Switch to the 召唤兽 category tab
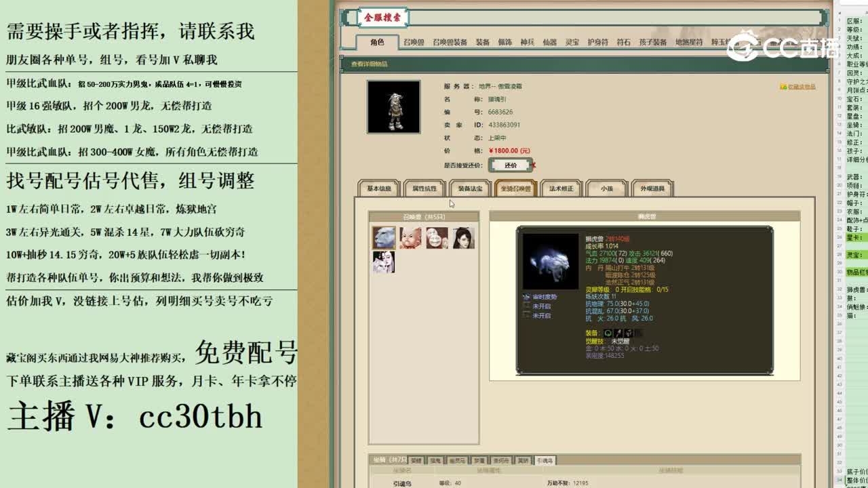Screen dimensions: 868x488 (414, 42)
